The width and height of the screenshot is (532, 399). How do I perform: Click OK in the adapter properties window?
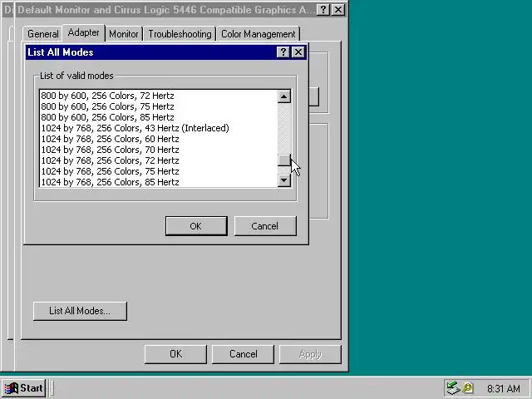[175, 354]
